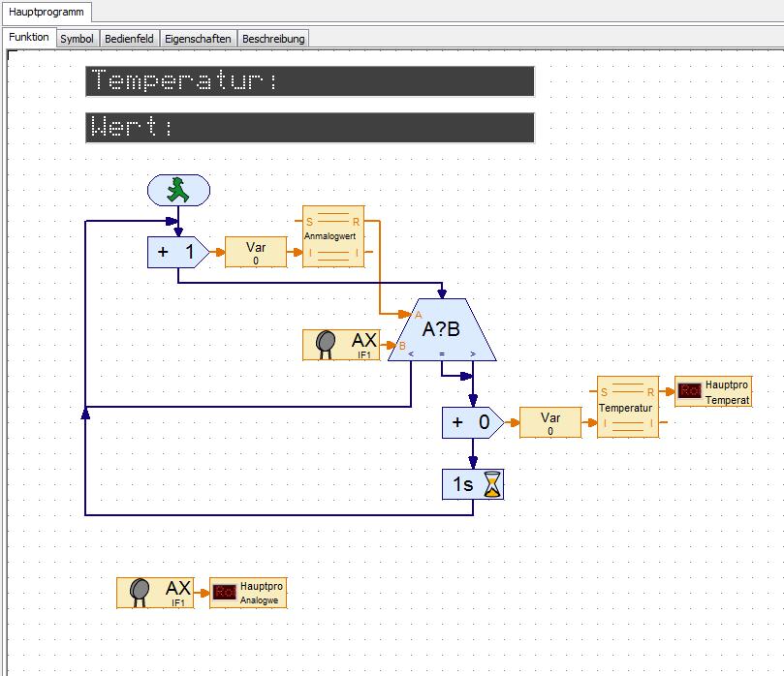Click the +1 increment command block
Screen dimensions: 784x676
tap(174, 252)
